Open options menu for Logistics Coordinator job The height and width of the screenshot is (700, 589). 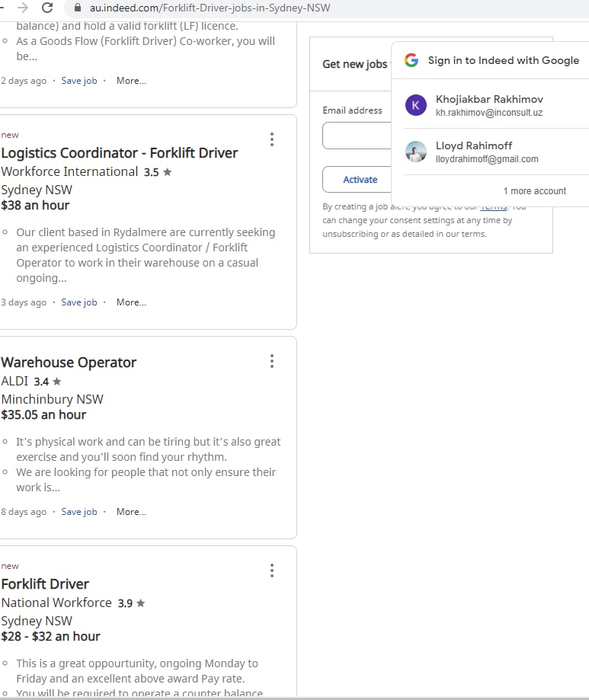pyautogui.click(x=271, y=139)
